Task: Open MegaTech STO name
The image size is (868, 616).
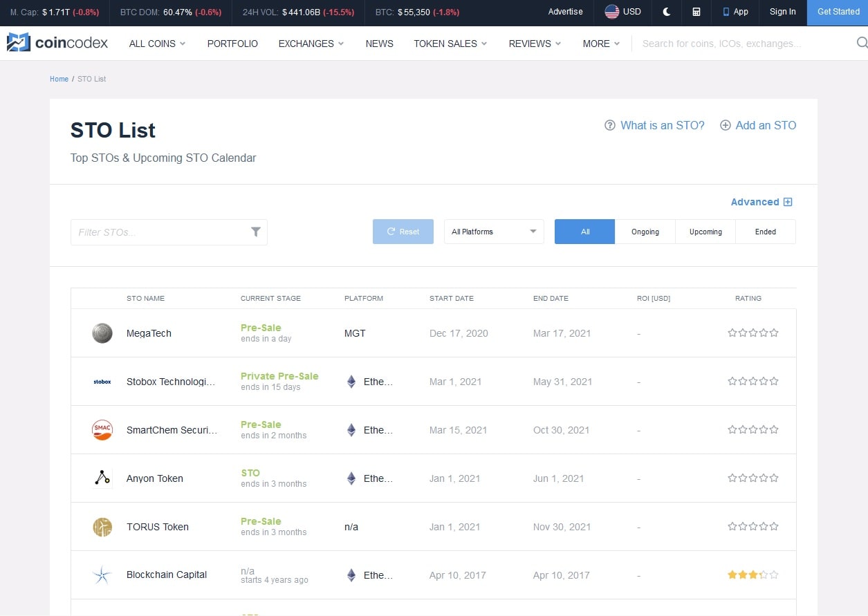Action: click(149, 333)
